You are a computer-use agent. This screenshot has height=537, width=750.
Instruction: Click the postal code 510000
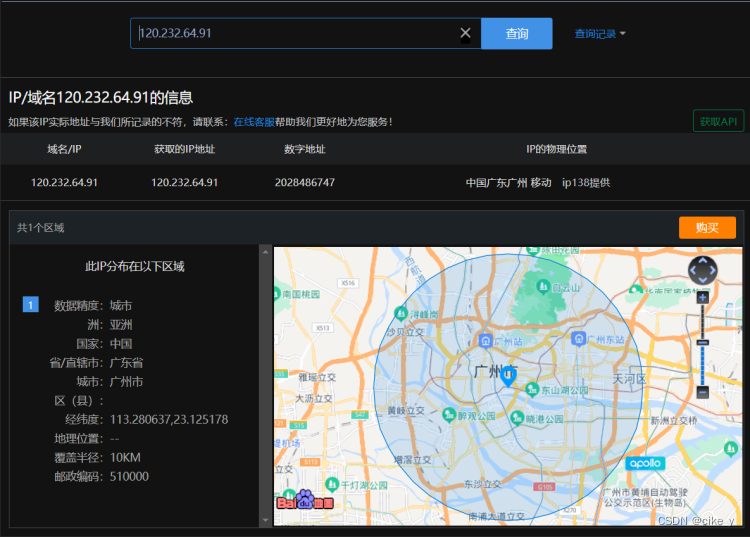tap(129, 476)
